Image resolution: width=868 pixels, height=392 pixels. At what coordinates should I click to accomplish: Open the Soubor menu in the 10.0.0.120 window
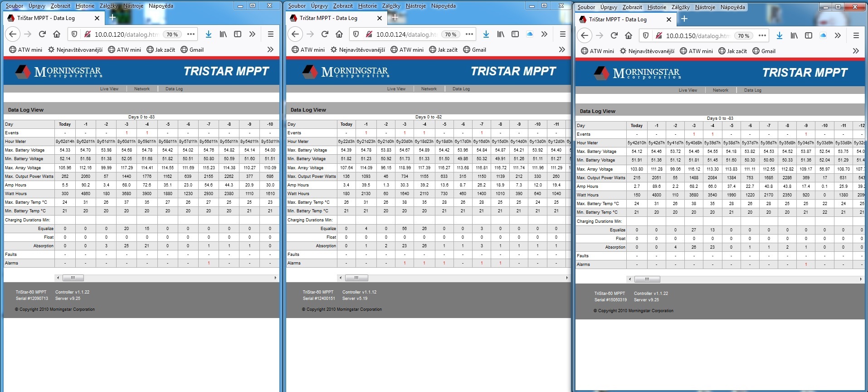(x=15, y=6)
